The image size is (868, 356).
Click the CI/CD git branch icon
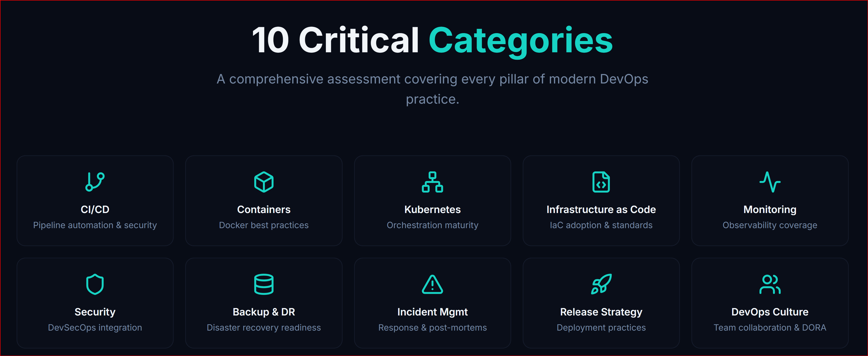pos(95,182)
